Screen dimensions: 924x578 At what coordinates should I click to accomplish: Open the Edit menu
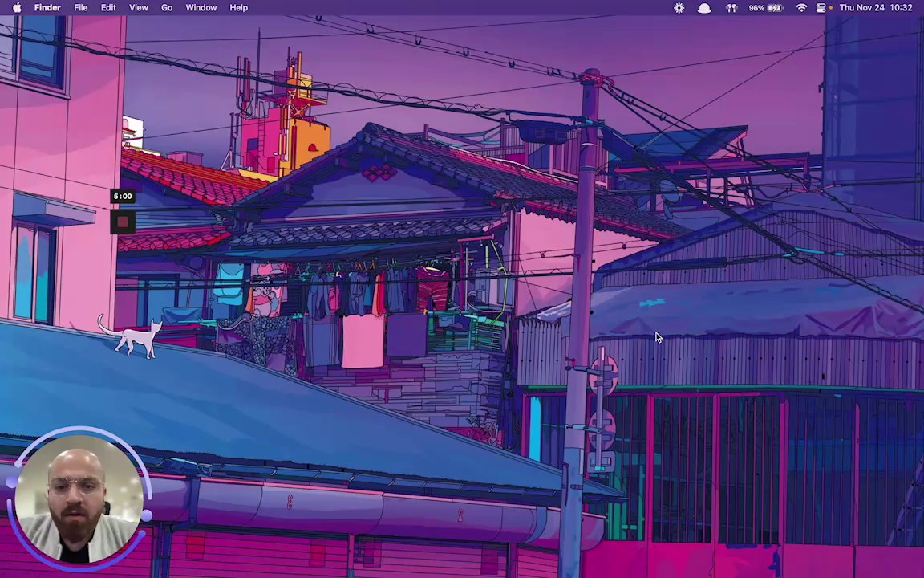108,8
